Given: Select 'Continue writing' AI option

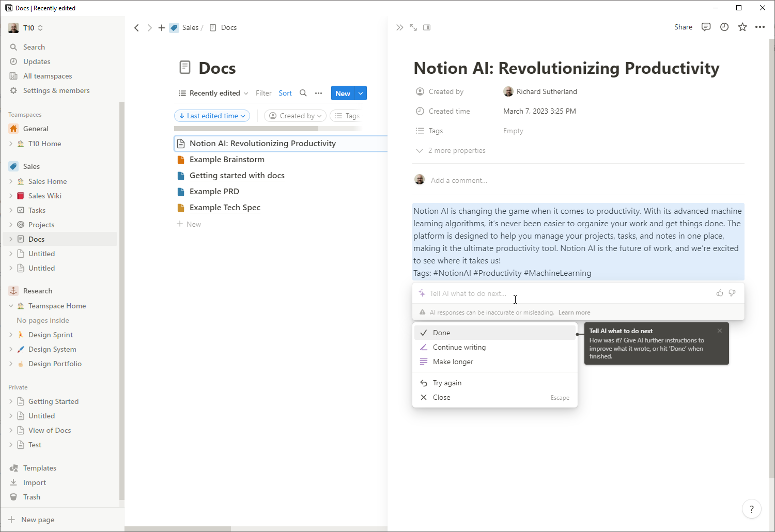Looking at the screenshot, I should tap(459, 347).
